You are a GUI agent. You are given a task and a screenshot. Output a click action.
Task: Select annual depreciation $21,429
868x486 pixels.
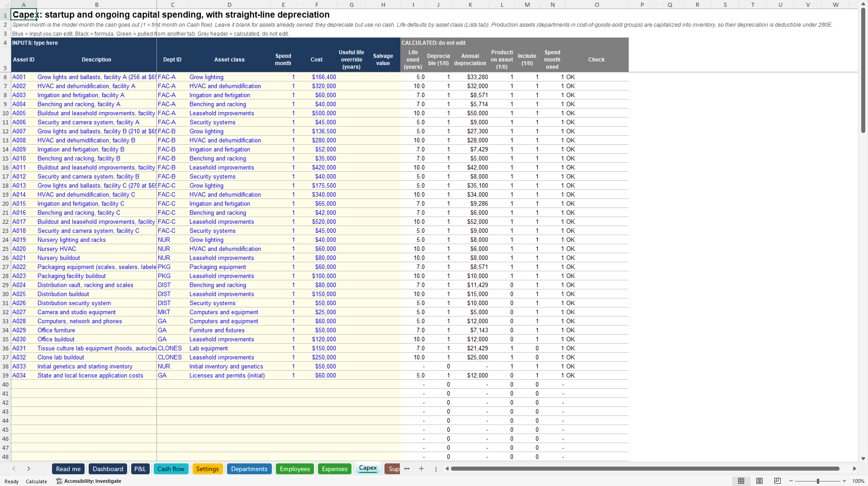click(470, 348)
